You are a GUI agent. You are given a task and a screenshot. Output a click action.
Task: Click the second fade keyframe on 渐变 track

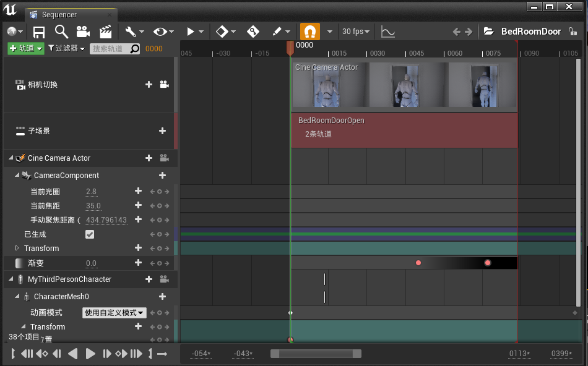488,263
